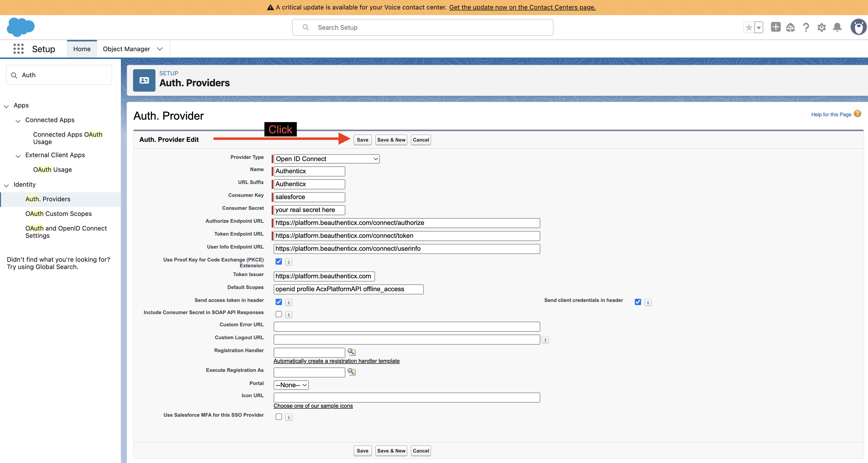Open Connected Apps OAuth Usage

point(68,138)
